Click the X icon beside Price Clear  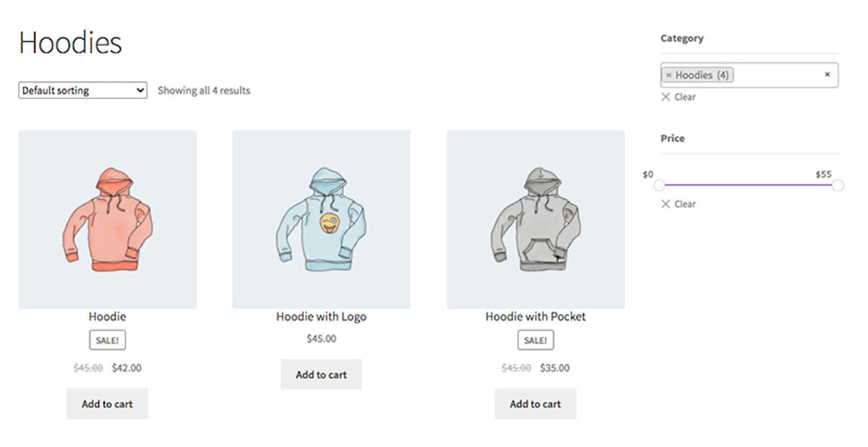(x=665, y=204)
